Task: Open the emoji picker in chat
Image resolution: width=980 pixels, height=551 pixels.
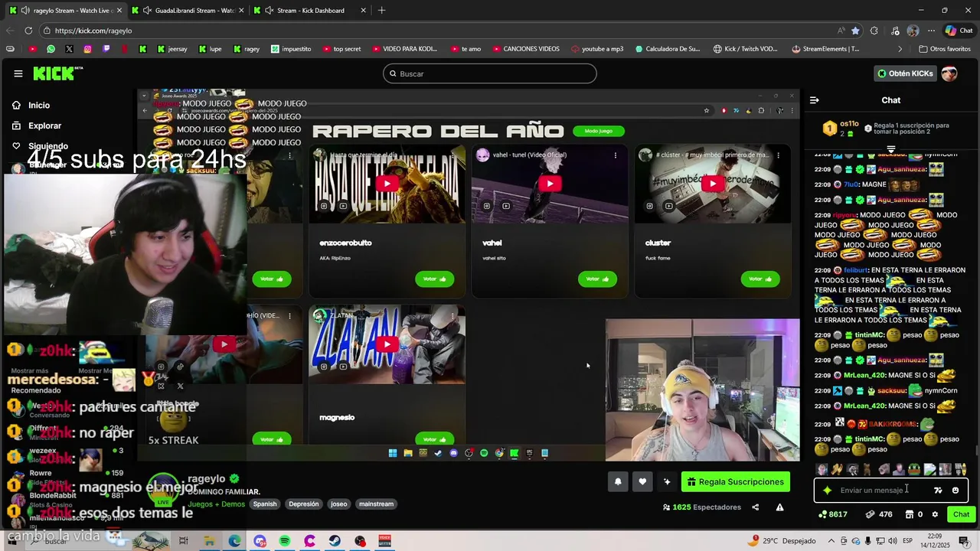Action: pyautogui.click(x=955, y=491)
